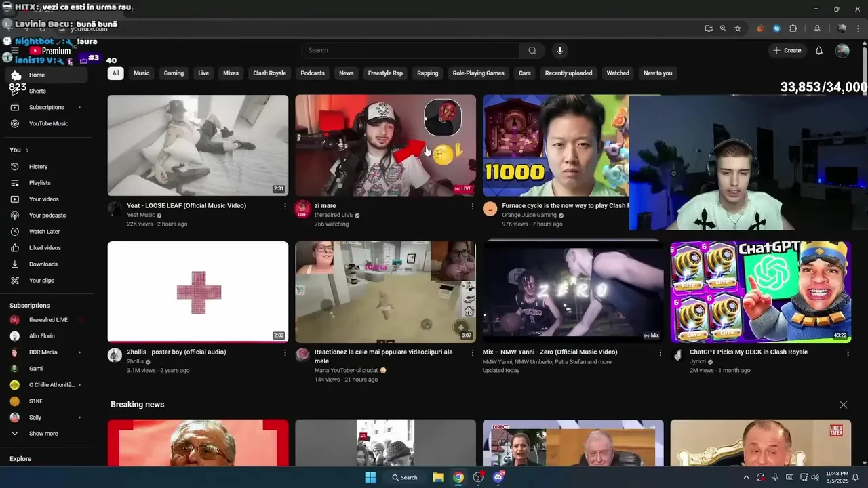The width and height of the screenshot is (868, 488).
Task: Select the Podcasts filter chip
Action: pos(313,73)
